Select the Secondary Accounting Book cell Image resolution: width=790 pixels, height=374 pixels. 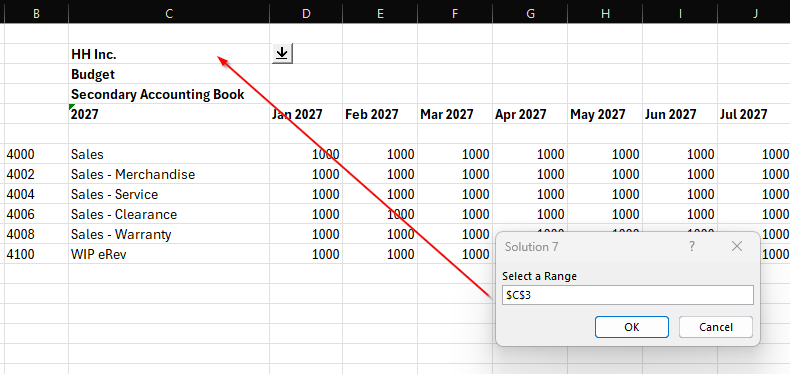(169, 94)
